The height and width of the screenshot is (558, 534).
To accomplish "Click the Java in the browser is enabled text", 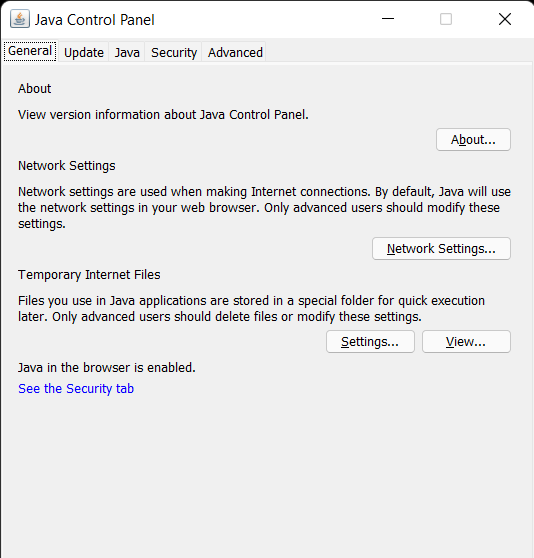I will [107, 368].
